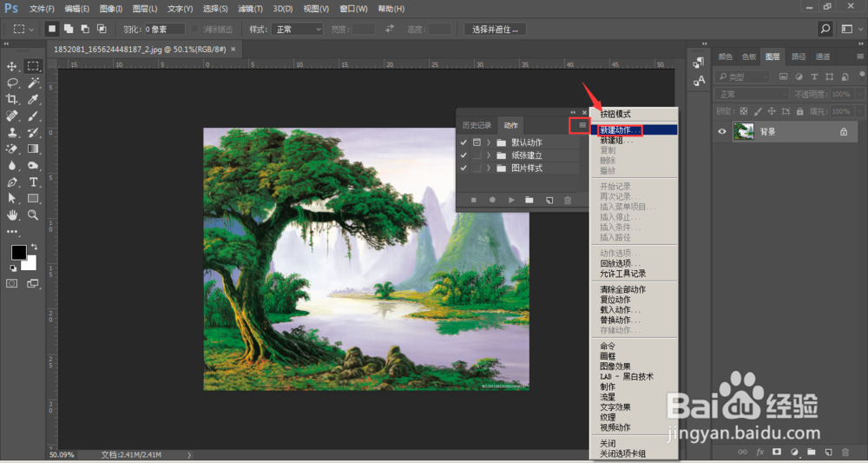The image size is (868, 463).
Task: Click the 羽化 feather input field
Action: point(164,29)
